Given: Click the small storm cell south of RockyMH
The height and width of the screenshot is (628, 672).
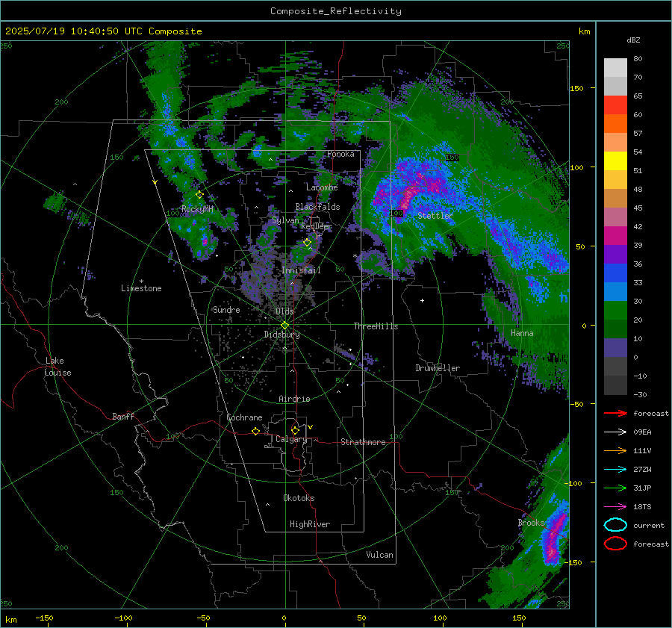Looking at the screenshot, I should coord(205,241).
